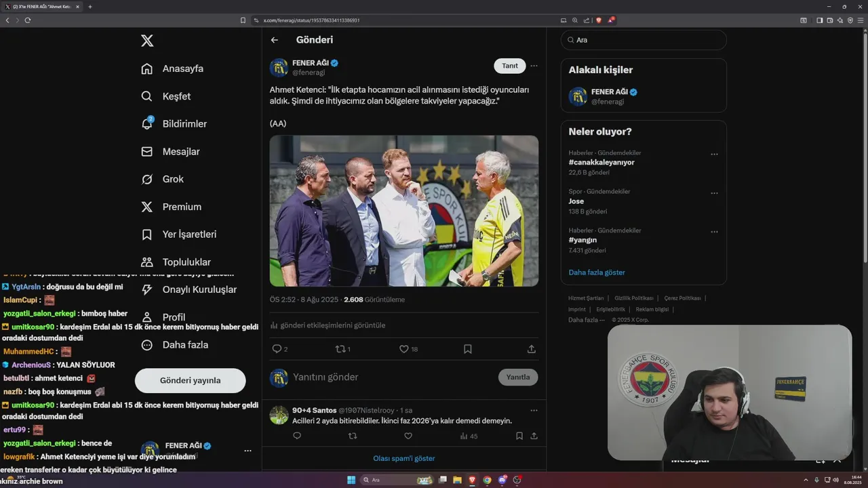Expand Daha fazla footer menu
The image size is (868, 488).
(x=587, y=320)
